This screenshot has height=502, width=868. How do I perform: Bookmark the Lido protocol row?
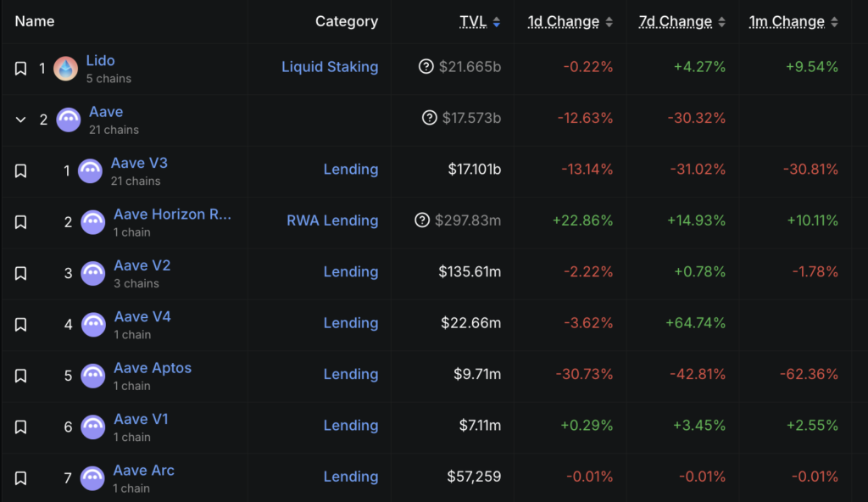coord(21,69)
